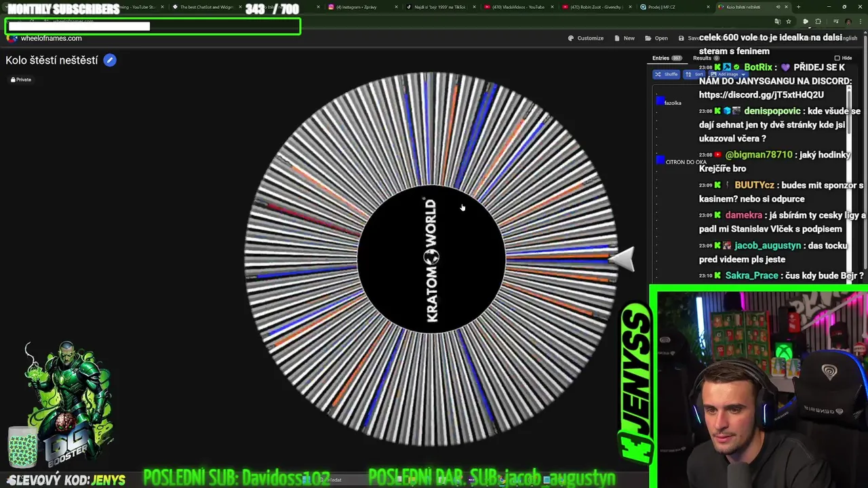Screen dimensions: 868x488
Task: Close the Prodej MP.CZ tab
Action: click(709, 7)
